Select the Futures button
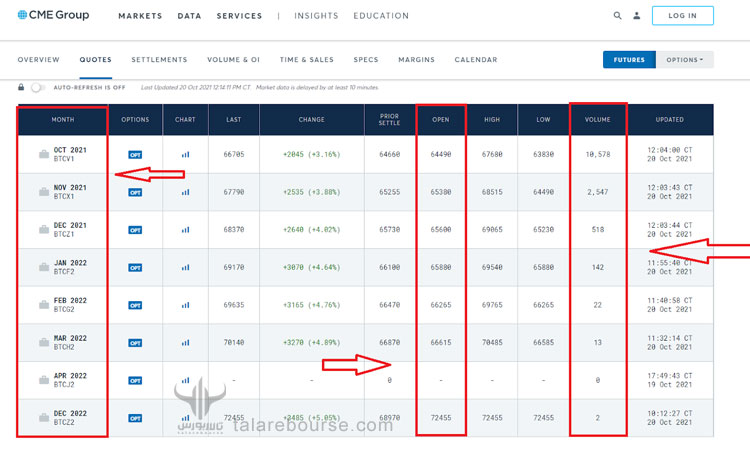 [x=629, y=60]
